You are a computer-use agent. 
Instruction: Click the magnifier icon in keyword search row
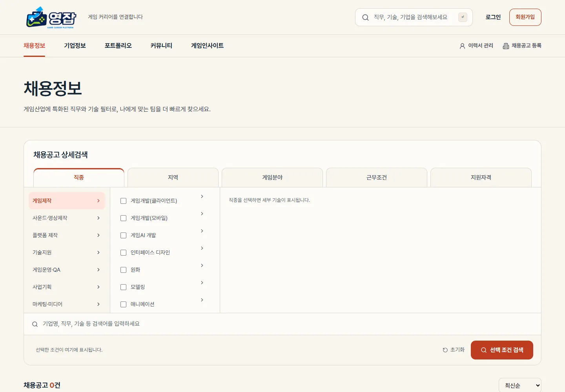click(x=35, y=324)
